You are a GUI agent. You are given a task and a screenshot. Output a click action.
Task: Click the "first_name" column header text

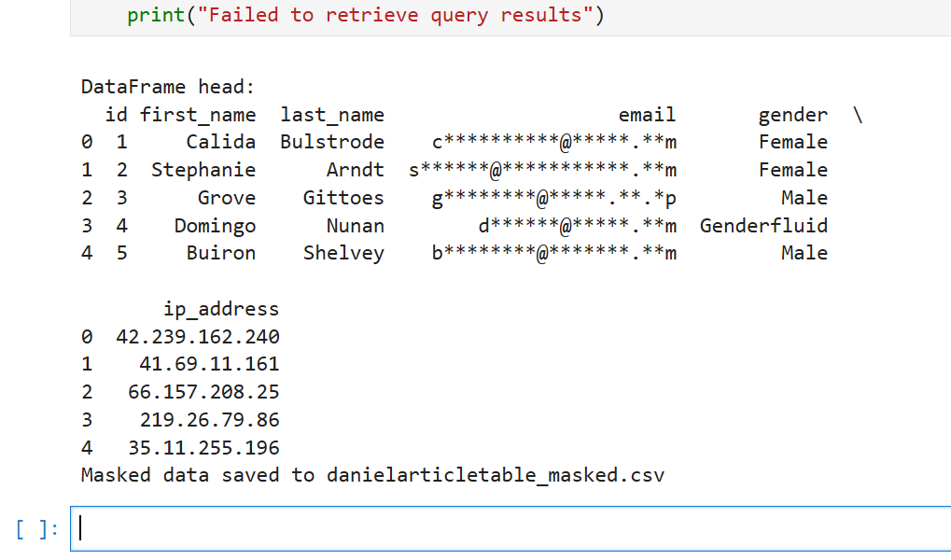point(198,115)
